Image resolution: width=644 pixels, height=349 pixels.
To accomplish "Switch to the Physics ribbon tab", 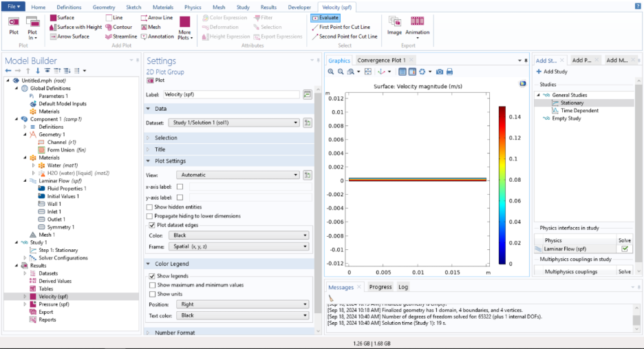I will 193,8.
